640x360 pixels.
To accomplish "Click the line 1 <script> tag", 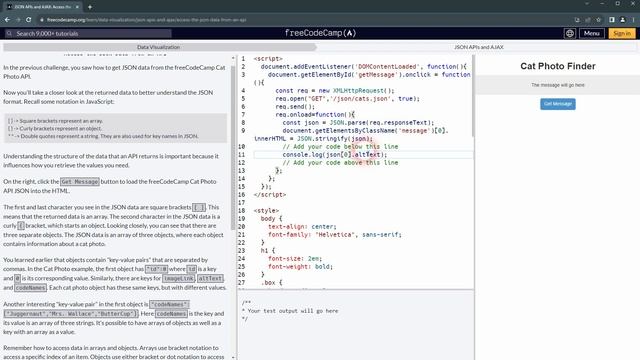I will click(x=268, y=59).
